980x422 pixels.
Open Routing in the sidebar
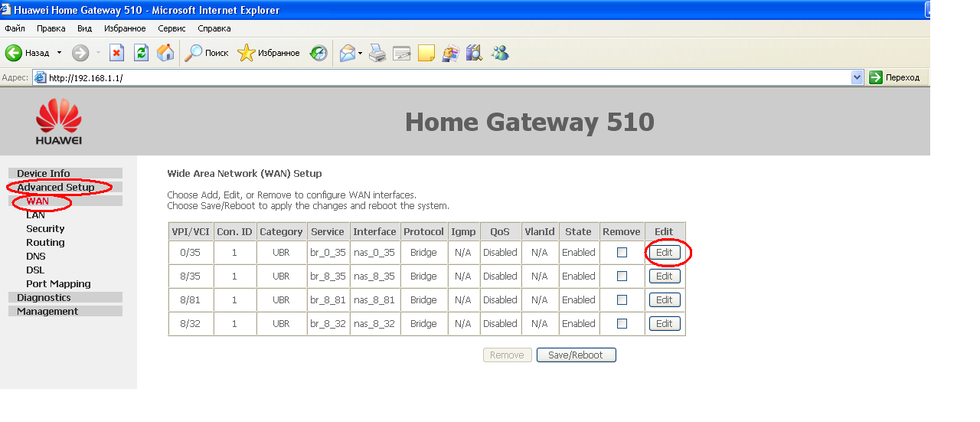point(45,242)
